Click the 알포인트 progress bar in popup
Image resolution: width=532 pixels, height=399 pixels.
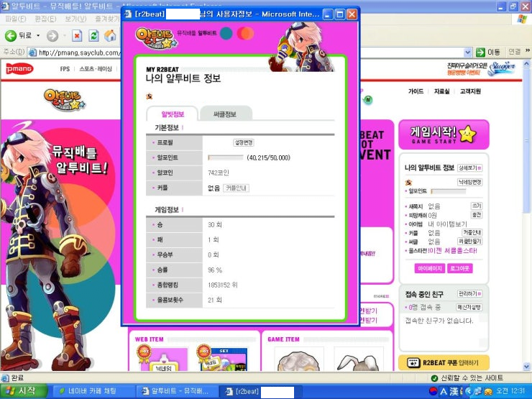pyautogui.click(x=226, y=157)
